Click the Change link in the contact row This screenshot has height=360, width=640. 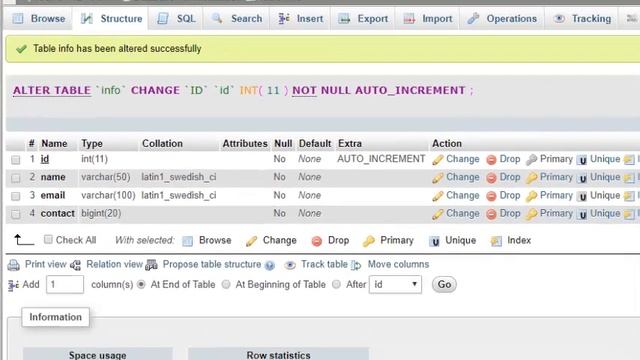462,213
